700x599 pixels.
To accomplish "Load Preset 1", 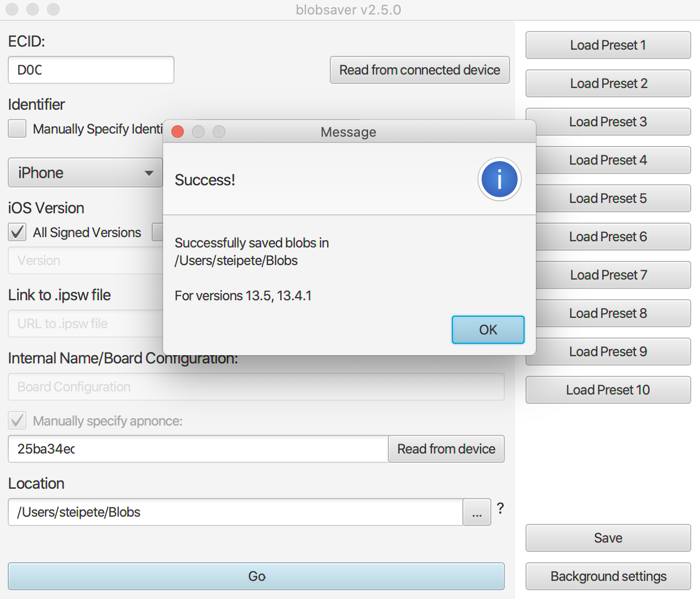I will click(x=608, y=45).
